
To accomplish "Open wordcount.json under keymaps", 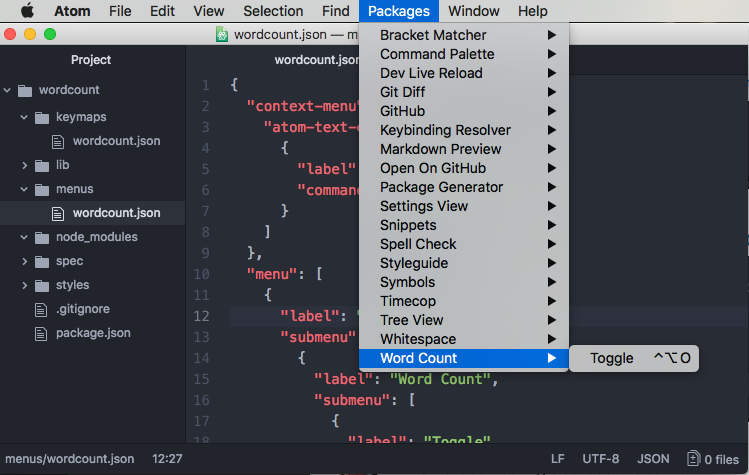I will click(x=116, y=141).
